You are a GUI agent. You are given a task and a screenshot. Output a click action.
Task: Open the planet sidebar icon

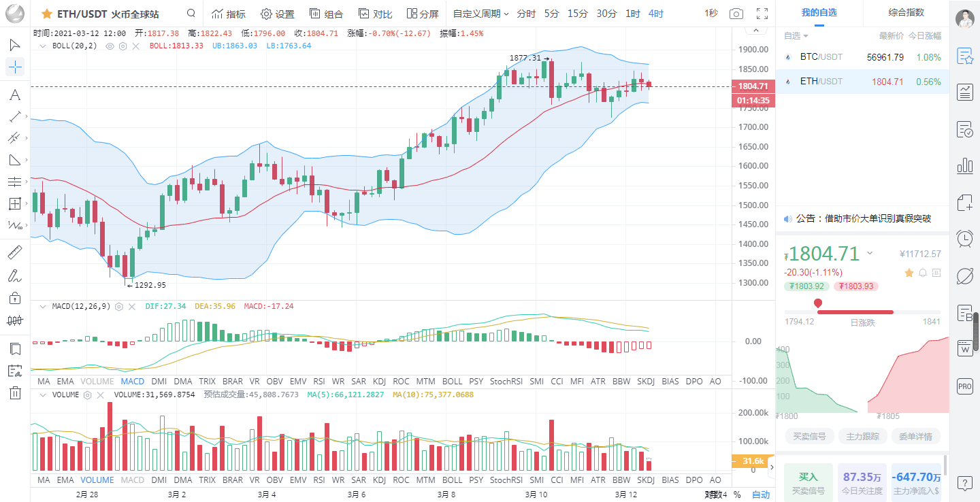tap(964, 275)
